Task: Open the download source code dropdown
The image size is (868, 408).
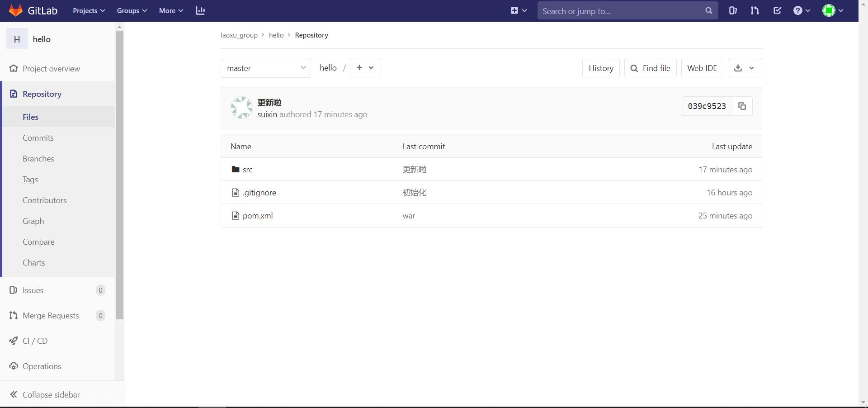Action: point(745,68)
